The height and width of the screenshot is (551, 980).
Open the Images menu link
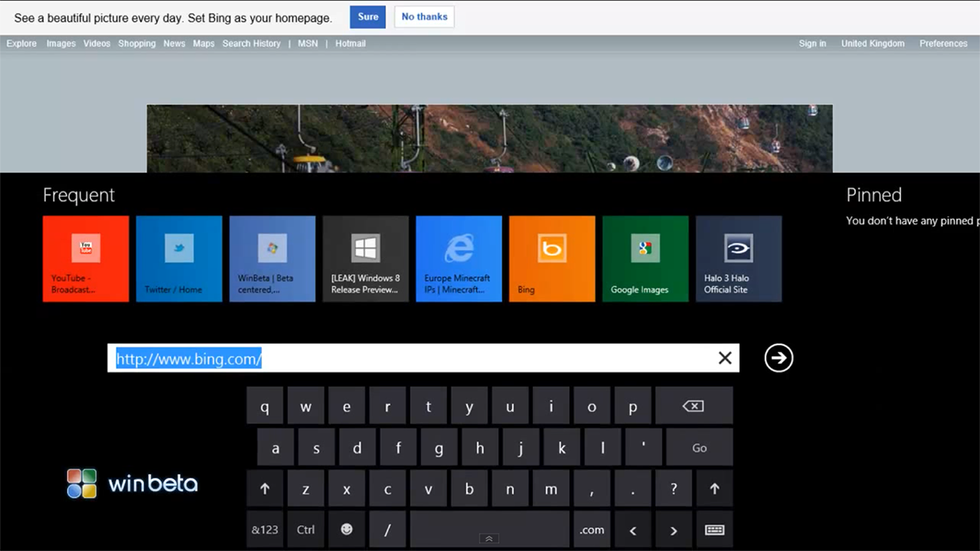pyautogui.click(x=61, y=44)
